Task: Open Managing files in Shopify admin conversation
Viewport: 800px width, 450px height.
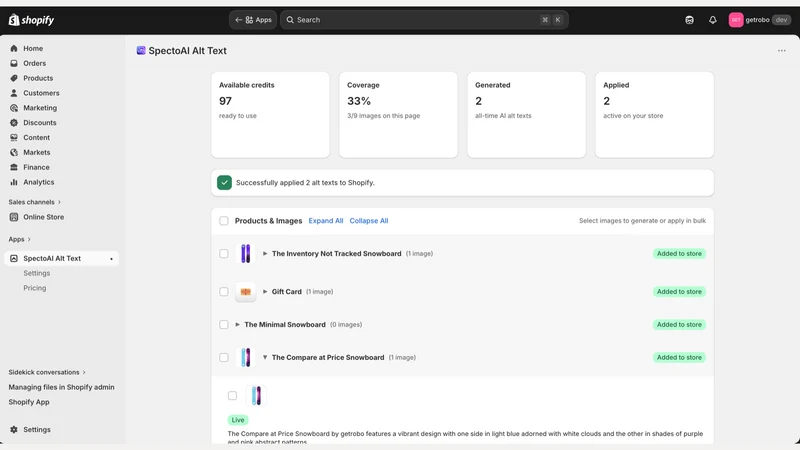Action: click(61, 387)
